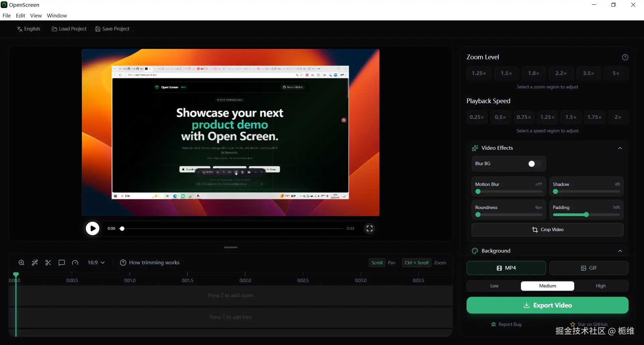Click the Motion Blur slider
This screenshot has width=644, height=345.
point(509,192)
